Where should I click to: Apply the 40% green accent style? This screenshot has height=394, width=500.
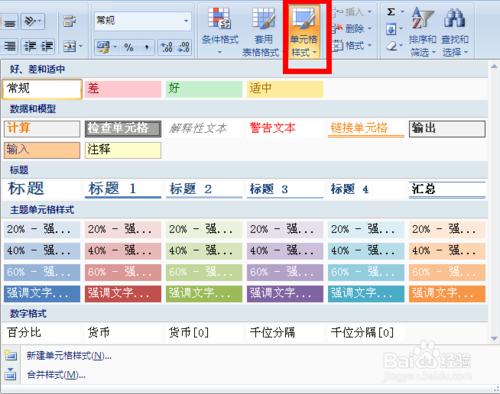[x=204, y=251]
